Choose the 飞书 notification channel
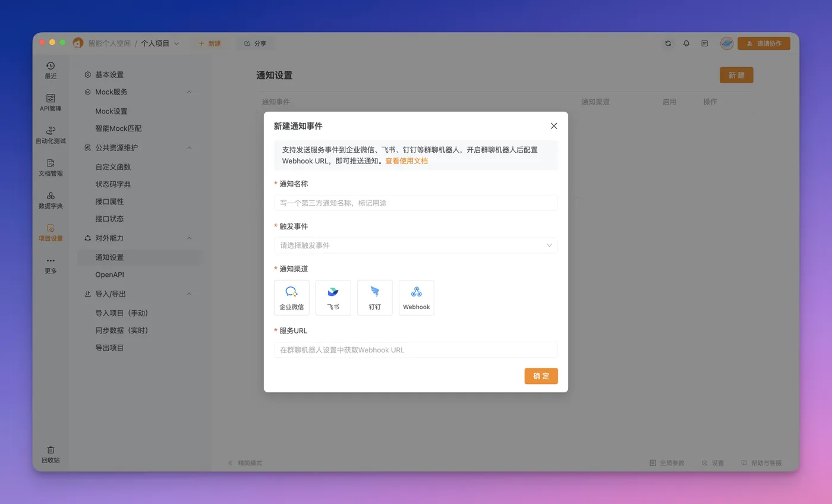This screenshot has height=504, width=832. pyautogui.click(x=333, y=297)
